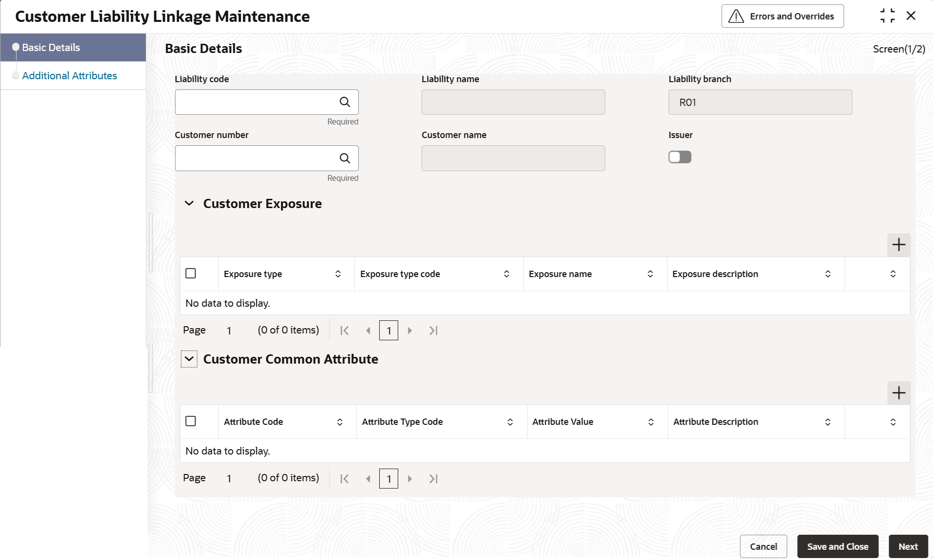The width and height of the screenshot is (933, 560).
Task: Click the Next button
Action: [908, 546]
